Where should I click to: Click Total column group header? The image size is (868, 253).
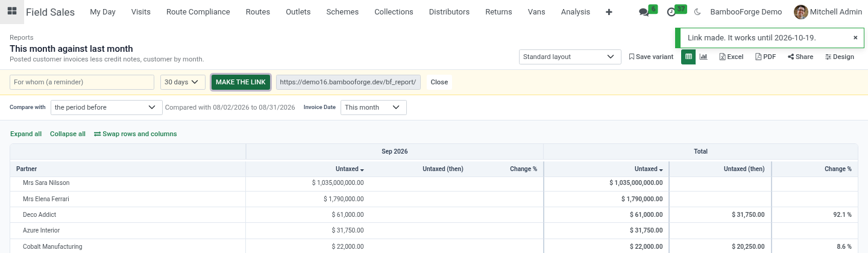pos(700,152)
